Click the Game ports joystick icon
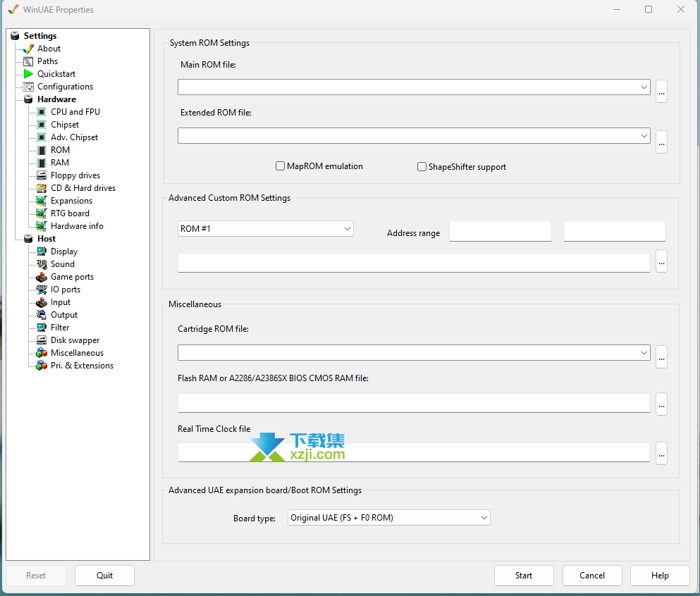 pos(42,277)
